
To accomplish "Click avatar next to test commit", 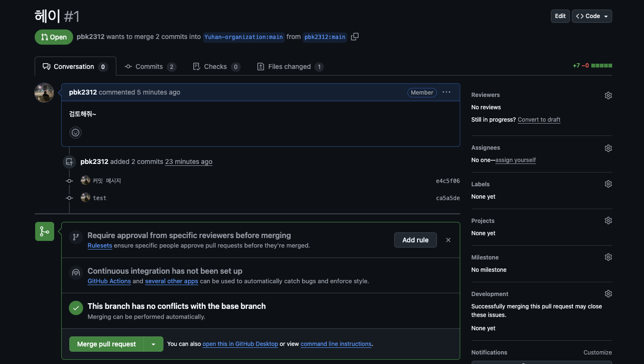I will click(x=85, y=197).
